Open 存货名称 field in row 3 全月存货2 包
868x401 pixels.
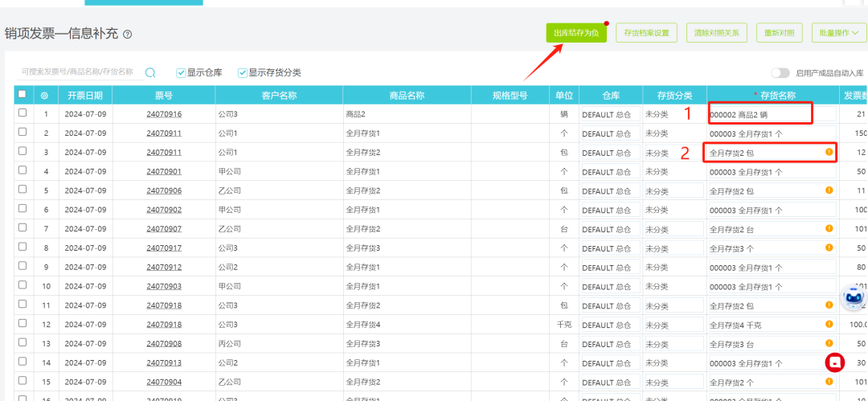772,153
